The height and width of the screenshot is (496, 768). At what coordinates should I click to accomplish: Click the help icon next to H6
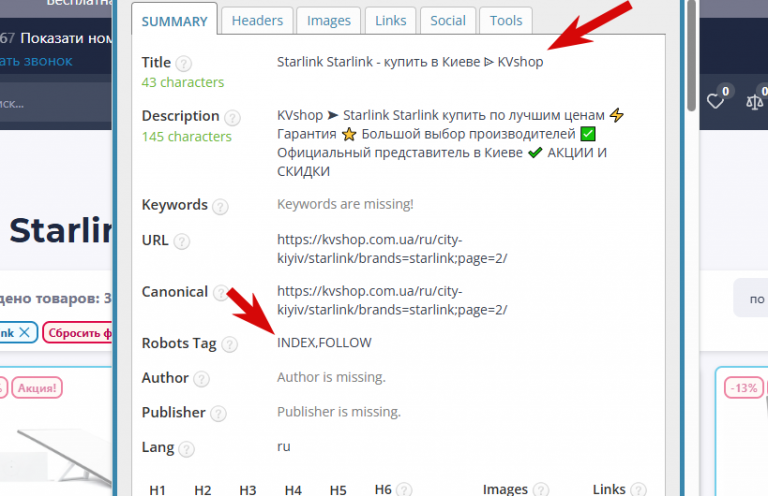[x=404, y=490]
